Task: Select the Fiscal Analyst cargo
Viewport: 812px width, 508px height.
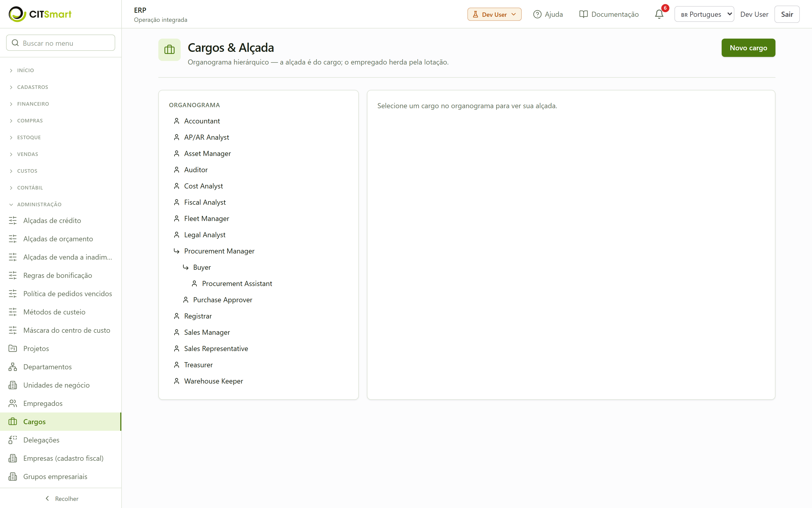Action: [205, 202]
